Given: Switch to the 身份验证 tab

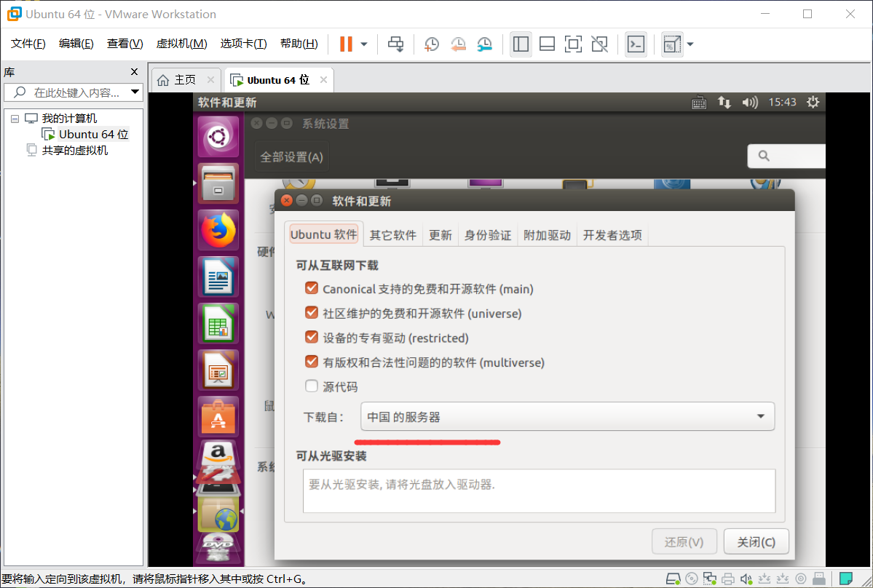Looking at the screenshot, I should click(488, 235).
